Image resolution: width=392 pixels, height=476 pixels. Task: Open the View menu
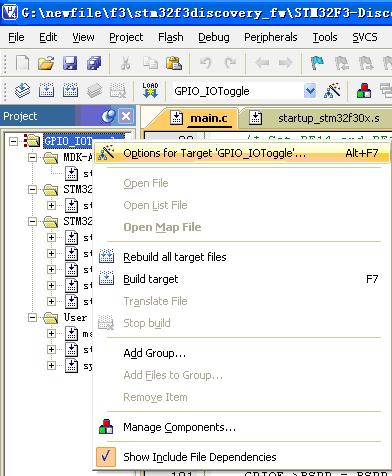[x=83, y=37]
